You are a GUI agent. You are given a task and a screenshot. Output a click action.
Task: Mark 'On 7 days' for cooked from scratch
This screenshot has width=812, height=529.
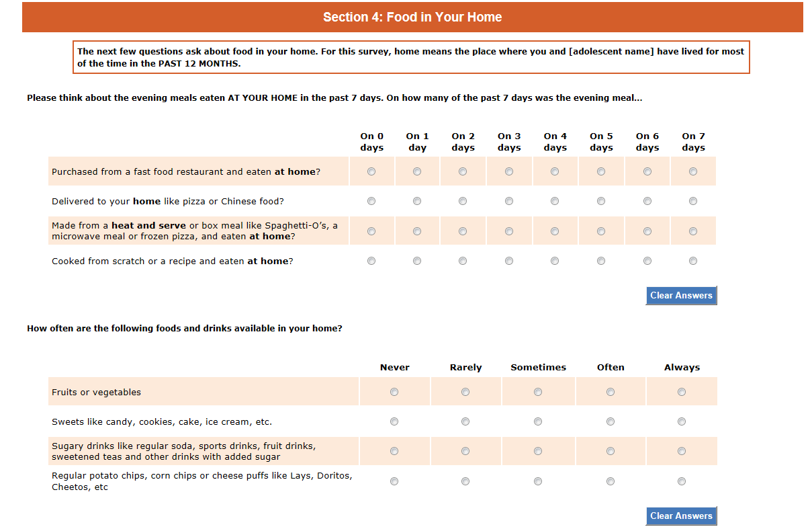pos(693,261)
